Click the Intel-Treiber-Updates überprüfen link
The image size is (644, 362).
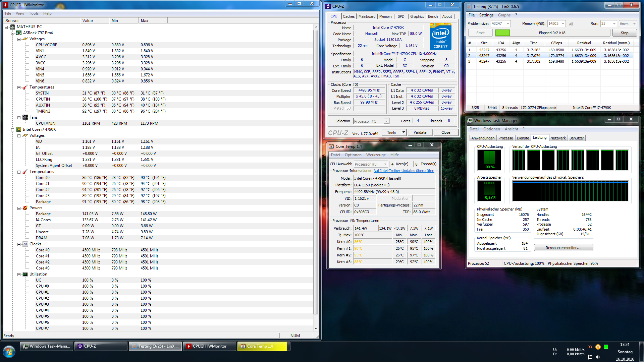[x=404, y=171]
